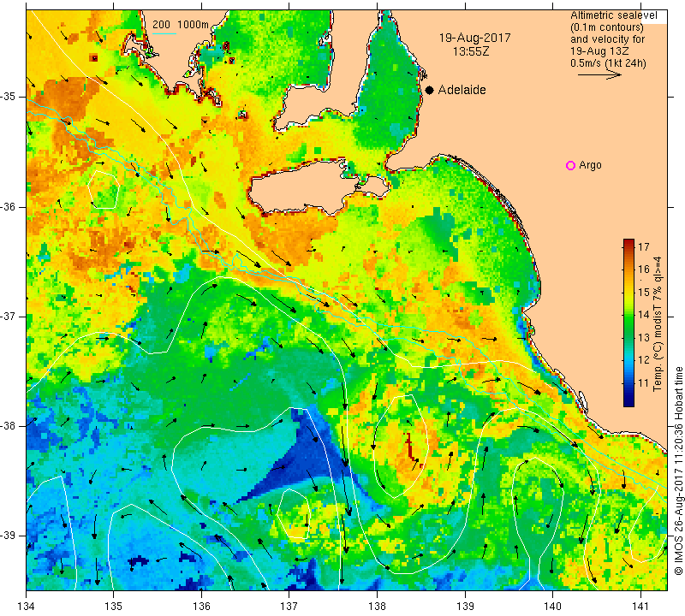The height and width of the screenshot is (616, 685).
Task: Click the Adelaide label text
Action: [x=462, y=90]
